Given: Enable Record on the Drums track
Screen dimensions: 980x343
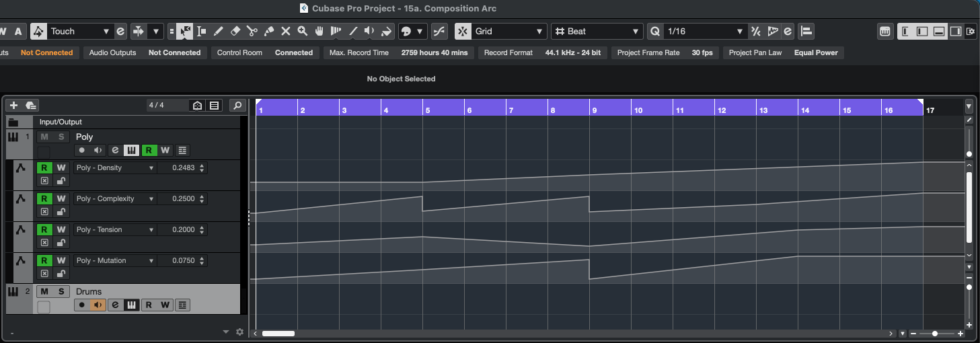Looking at the screenshot, I should (82, 305).
